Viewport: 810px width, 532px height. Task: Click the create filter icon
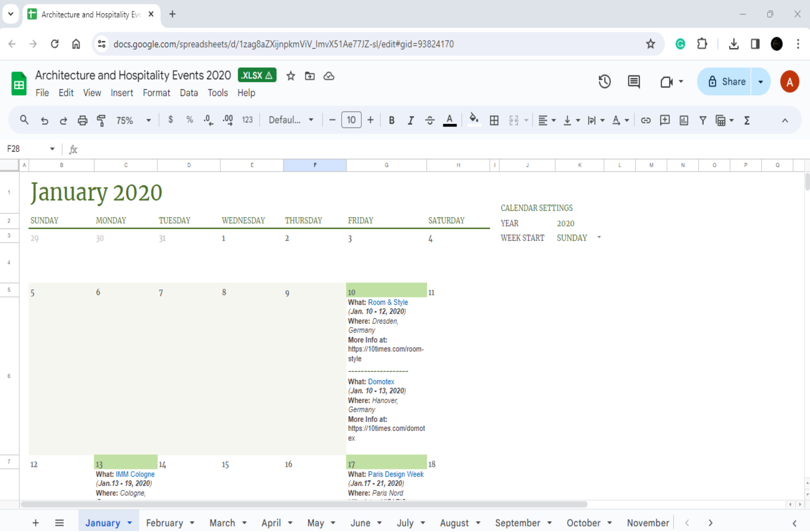703,120
